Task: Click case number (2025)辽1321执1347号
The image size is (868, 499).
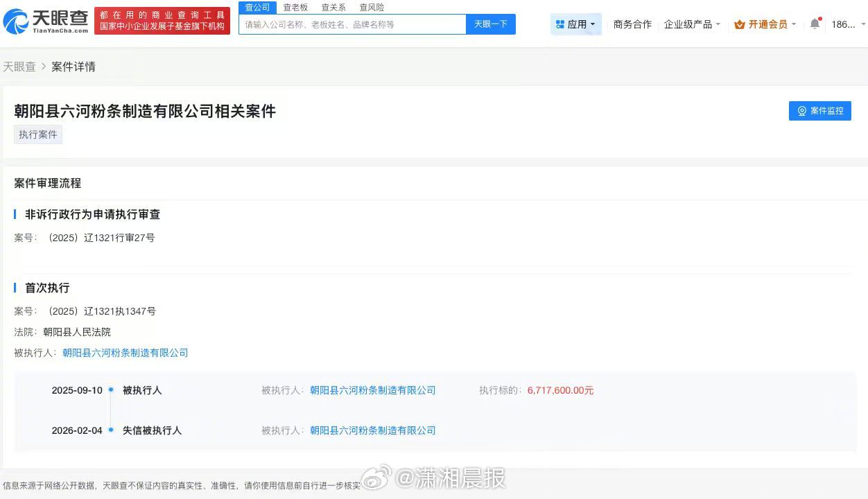Action: [x=101, y=311]
